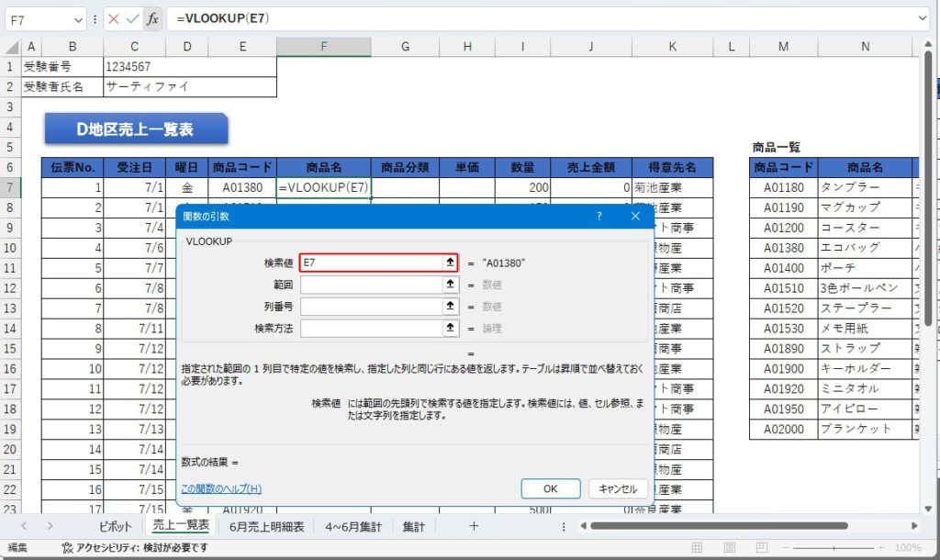The width and height of the screenshot is (940, 560).
Task: Click the collapse-dialog arrow beside 検索値 field
Action: pos(450,263)
